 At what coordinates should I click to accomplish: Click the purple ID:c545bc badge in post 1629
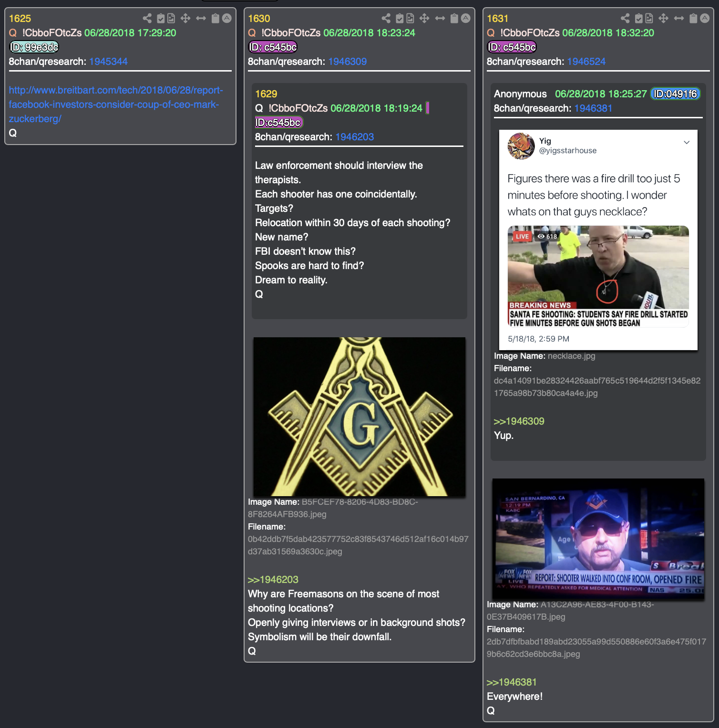278,123
